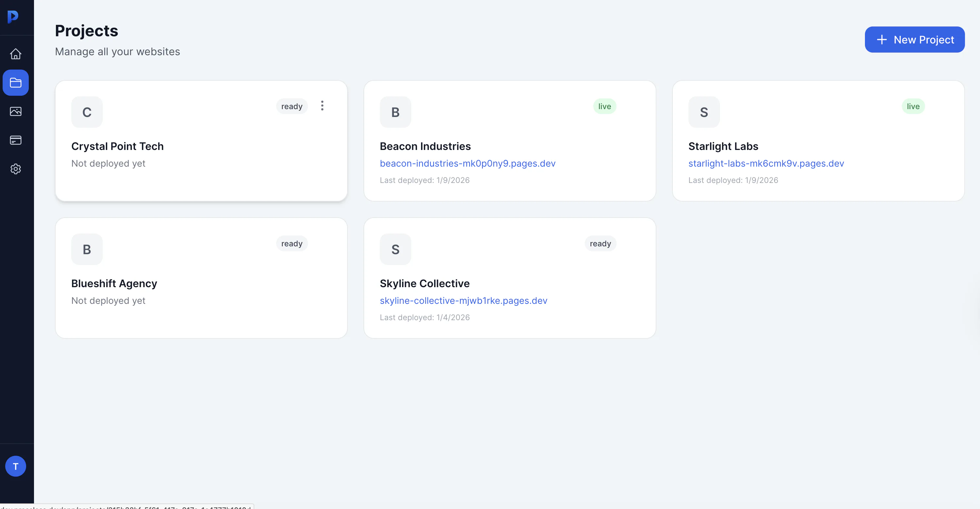Select the Starlight Labs project name
Screen dimensions: 980x509
723,146
